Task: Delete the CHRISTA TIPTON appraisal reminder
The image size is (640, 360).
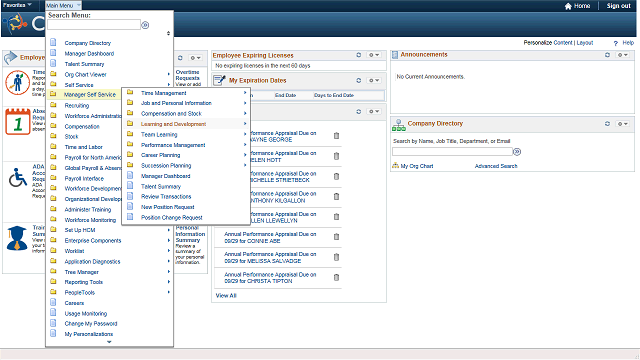Action: (336, 278)
